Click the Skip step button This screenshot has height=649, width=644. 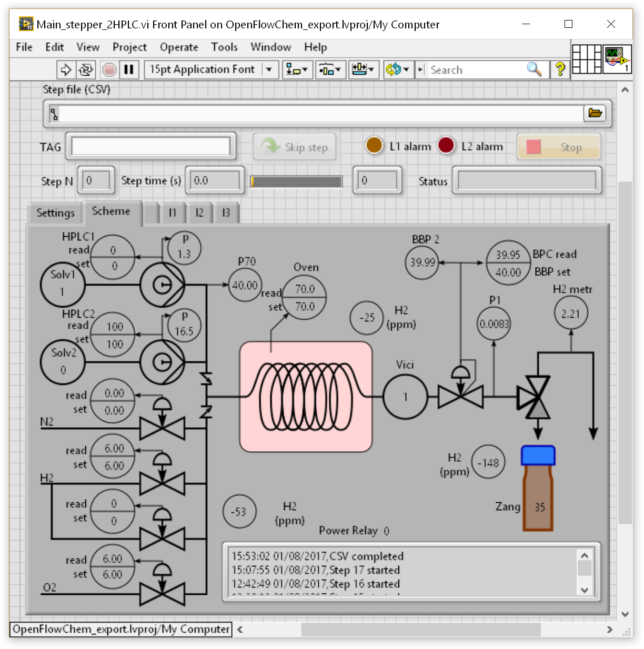[295, 147]
